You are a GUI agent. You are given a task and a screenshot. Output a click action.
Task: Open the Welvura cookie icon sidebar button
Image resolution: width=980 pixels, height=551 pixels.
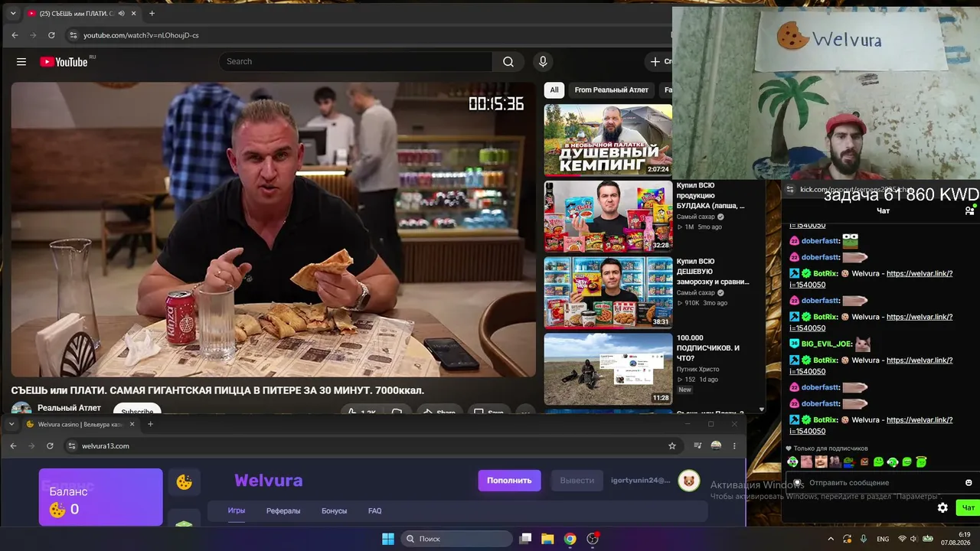[185, 482]
